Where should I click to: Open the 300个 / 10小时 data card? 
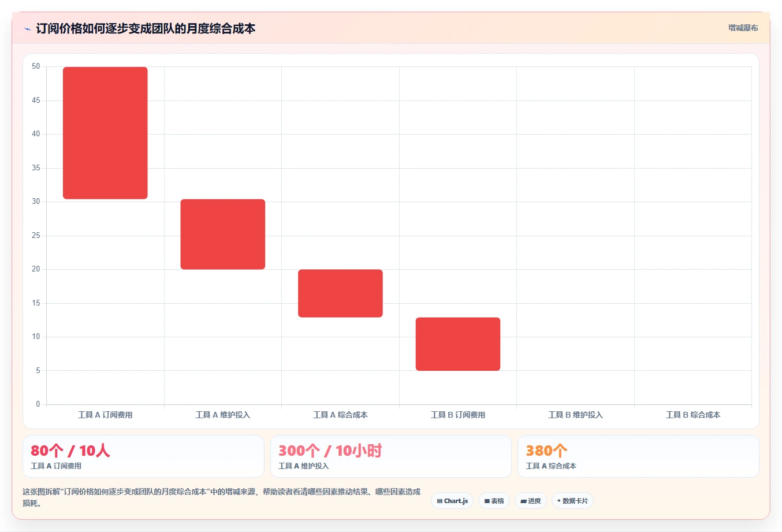point(391,456)
